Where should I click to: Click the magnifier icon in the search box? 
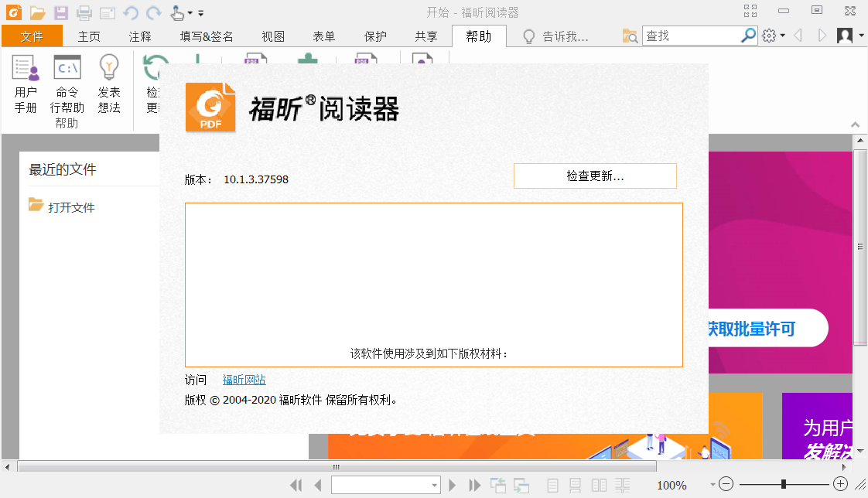[748, 36]
